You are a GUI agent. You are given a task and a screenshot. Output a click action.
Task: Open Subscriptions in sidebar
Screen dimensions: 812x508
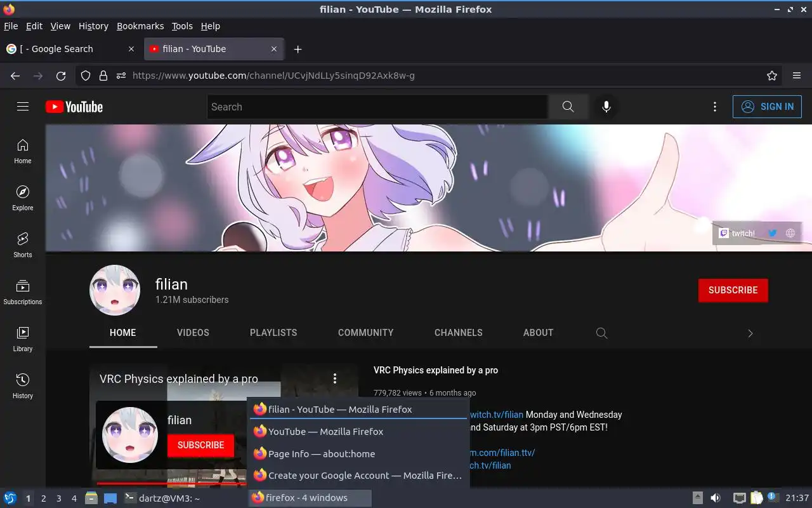click(23, 292)
